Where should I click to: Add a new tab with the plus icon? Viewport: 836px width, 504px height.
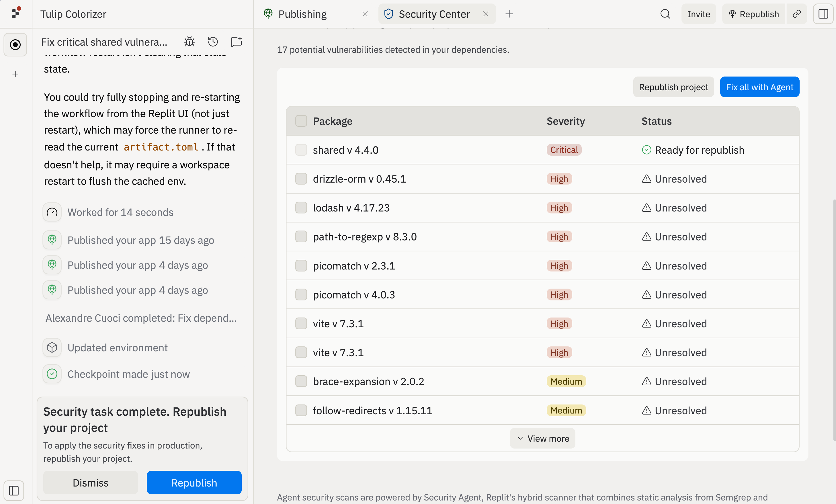click(509, 14)
